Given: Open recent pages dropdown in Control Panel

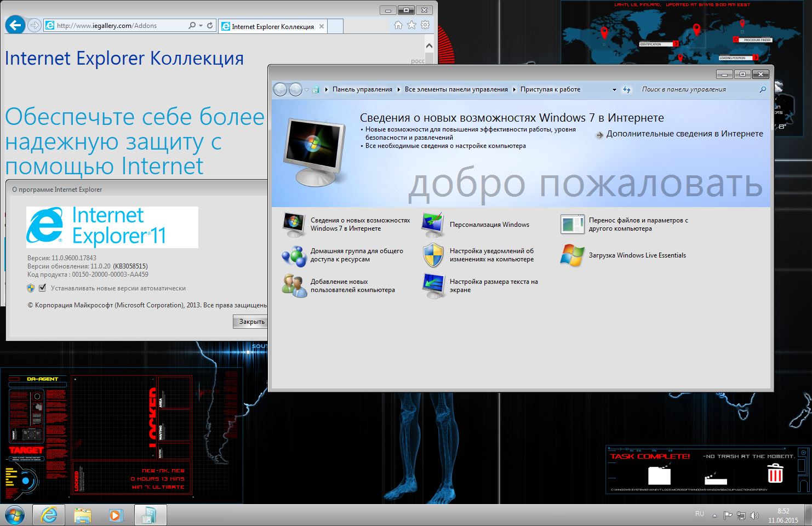Looking at the screenshot, I should (x=307, y=90).
